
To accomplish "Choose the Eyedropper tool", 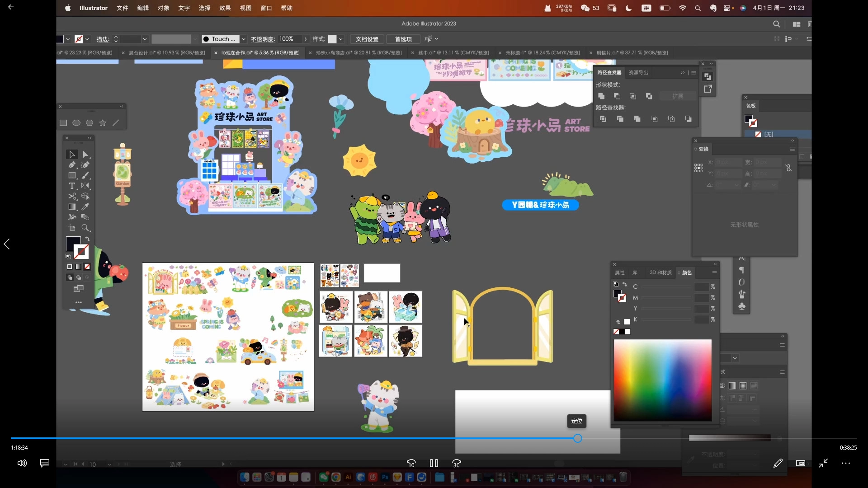I will [85, 206].
